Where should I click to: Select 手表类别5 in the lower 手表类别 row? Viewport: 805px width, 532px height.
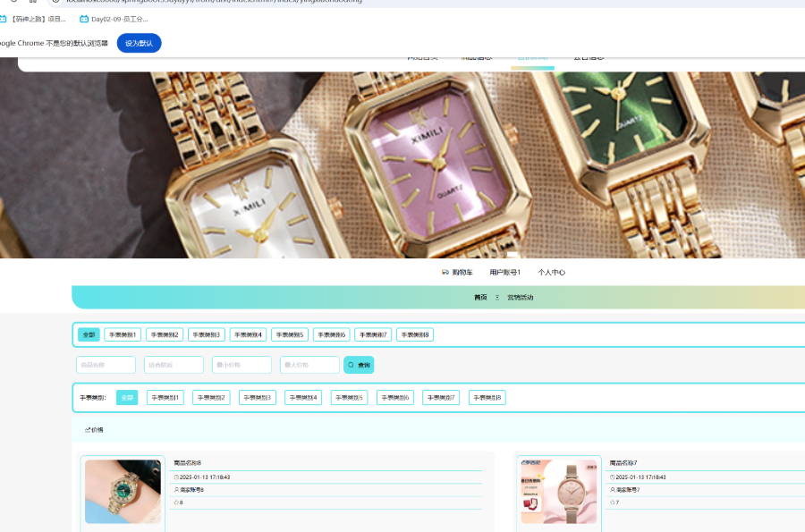pyautogui.click(x=349, y=398)
